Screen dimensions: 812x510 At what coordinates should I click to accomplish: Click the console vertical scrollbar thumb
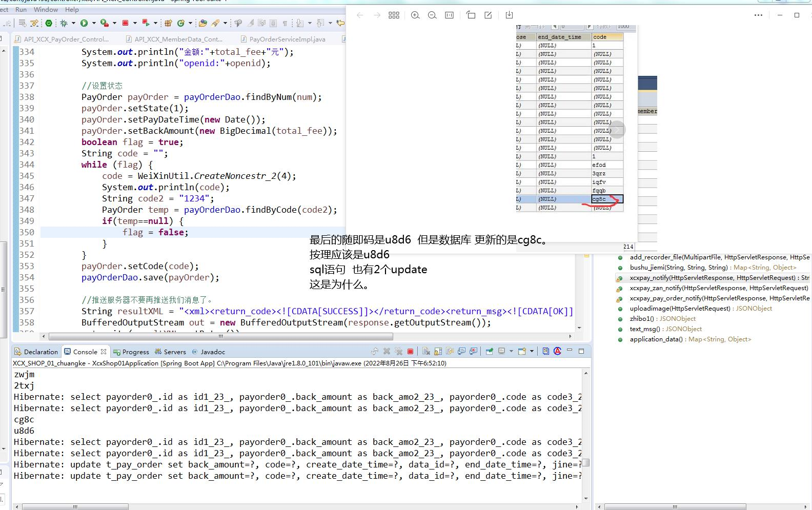(x=586, y=463)
